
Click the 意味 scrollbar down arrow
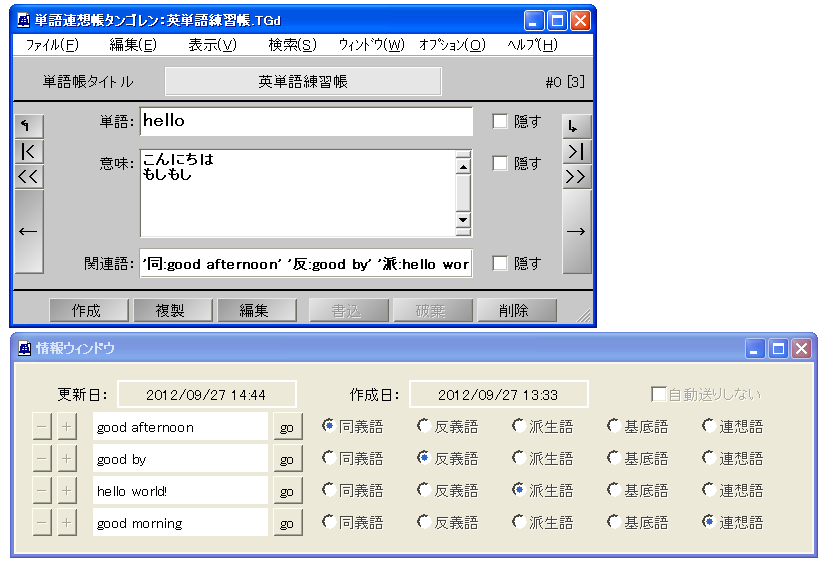pos(463,219)
